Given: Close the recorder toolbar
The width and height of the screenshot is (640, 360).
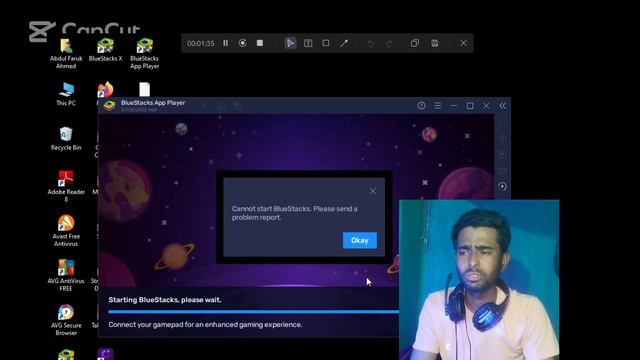Looking at the screenshot, I should pyautogui.click(x=463, y=43).
